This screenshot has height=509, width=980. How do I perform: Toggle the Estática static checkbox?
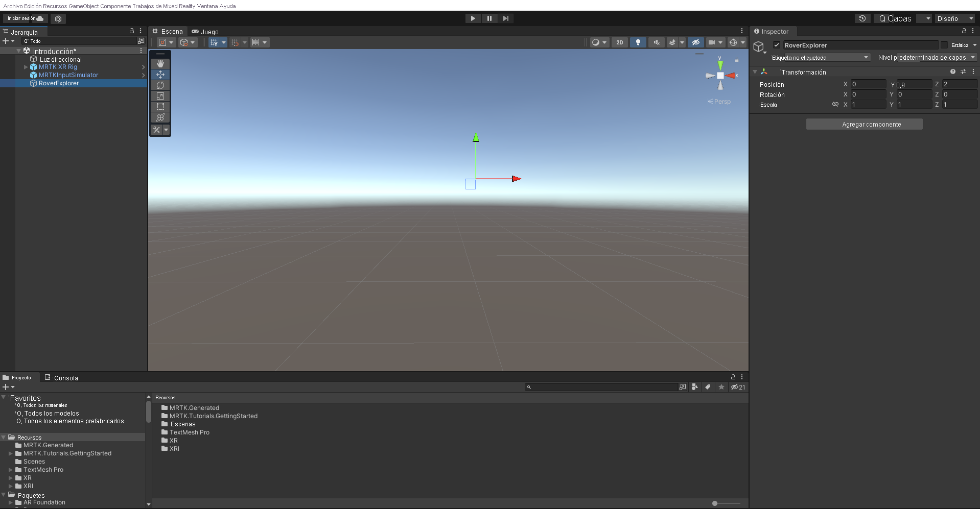pos(944,45)
